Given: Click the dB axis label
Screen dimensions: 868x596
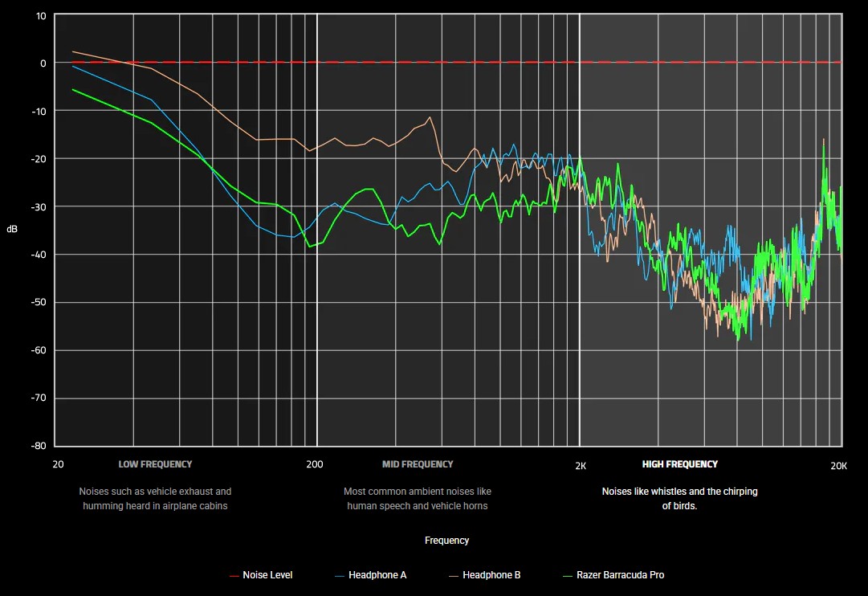Looking at the screenshot, I should (12, 230).
